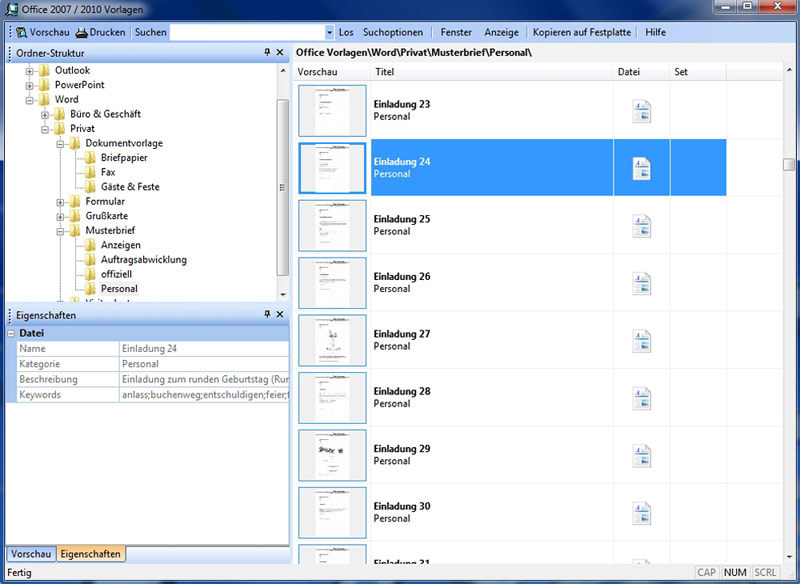Select the Fax folder icon
800x584 pixels.
click(x=90, y=172)
